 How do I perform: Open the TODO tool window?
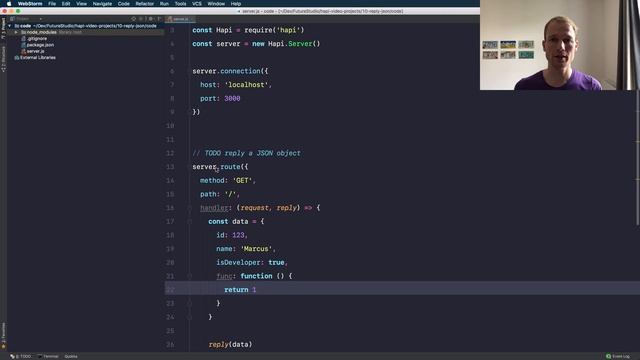[x=21, y=356]
